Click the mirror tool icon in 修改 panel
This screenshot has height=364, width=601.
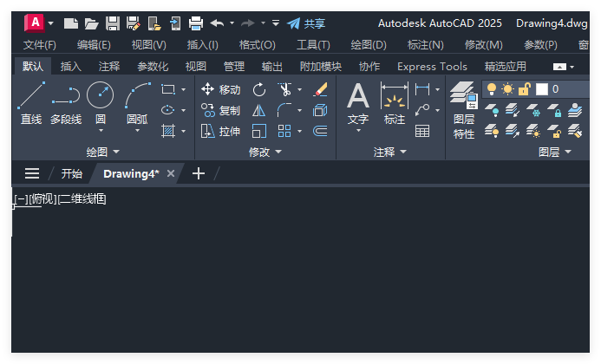[x=259, y=111]
